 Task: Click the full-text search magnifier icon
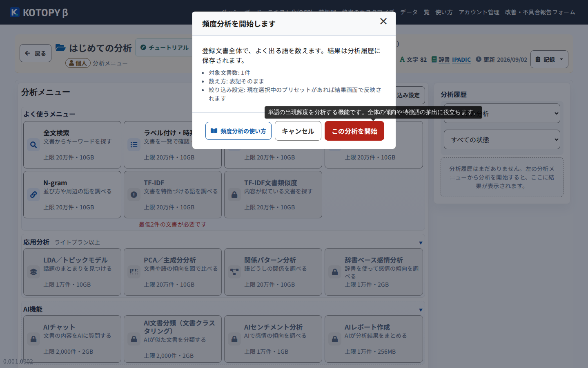coord(33,145)
